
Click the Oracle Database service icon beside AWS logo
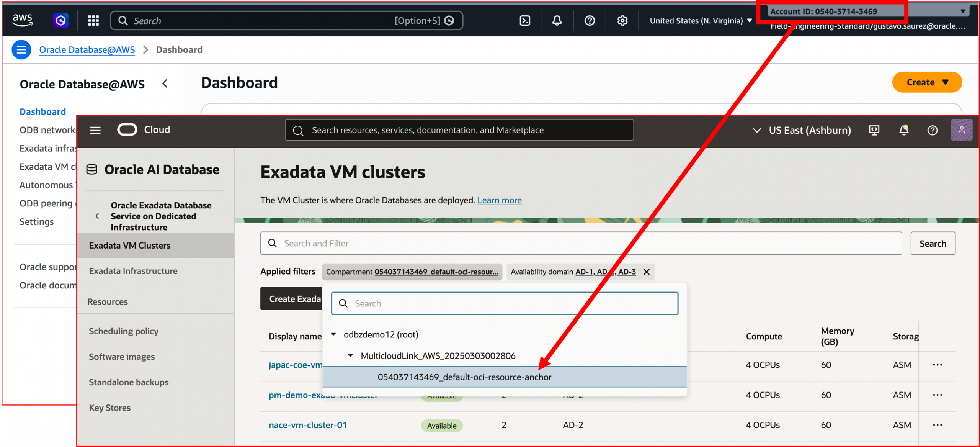click(61, 20)
